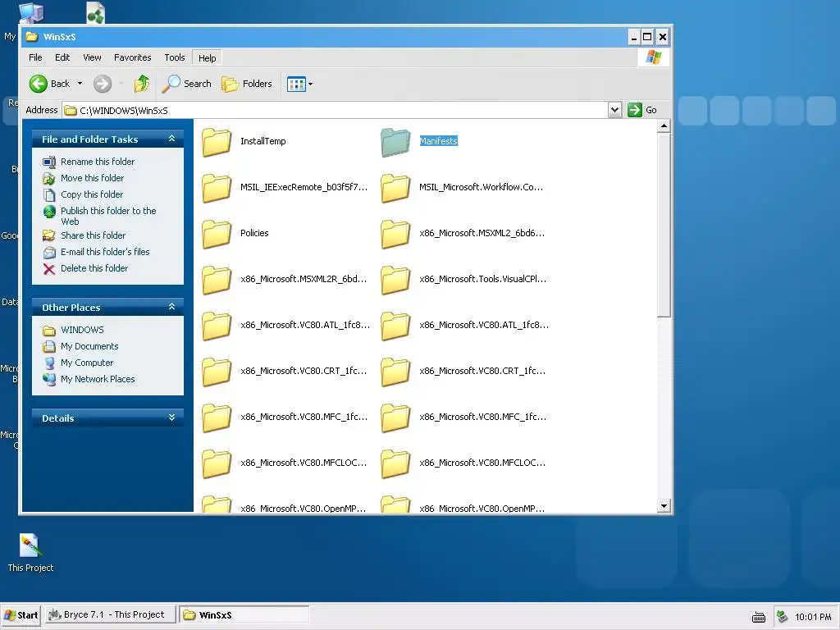Select the x86_Microsoft.VC80.MFC_1fc folder in right column

coord(395,418)
